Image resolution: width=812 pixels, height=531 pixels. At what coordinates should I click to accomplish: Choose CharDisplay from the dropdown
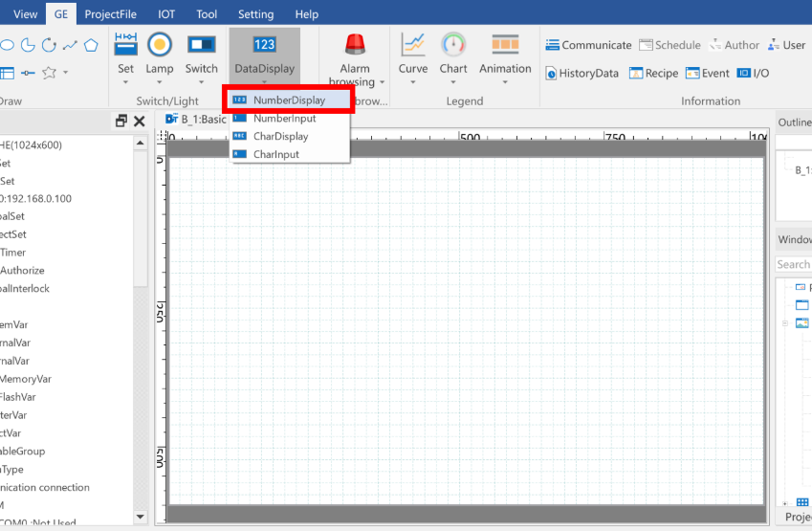[x=290, y=136]
